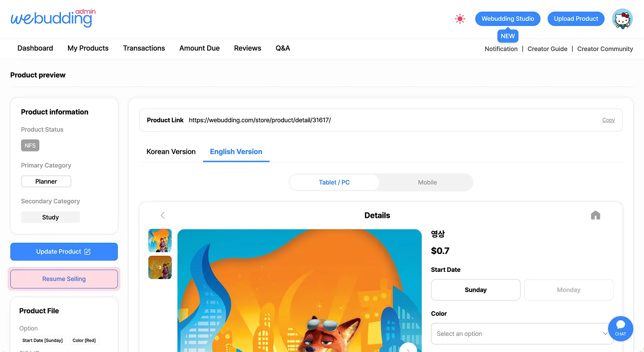The height and width of the screenshot is (352, 644).
Task: Click the webudding admin logo
Action: point(53,18)
